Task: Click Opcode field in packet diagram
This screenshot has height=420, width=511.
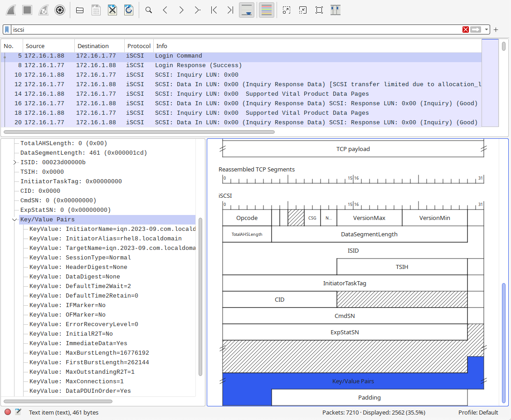Action: click(247, 218)
